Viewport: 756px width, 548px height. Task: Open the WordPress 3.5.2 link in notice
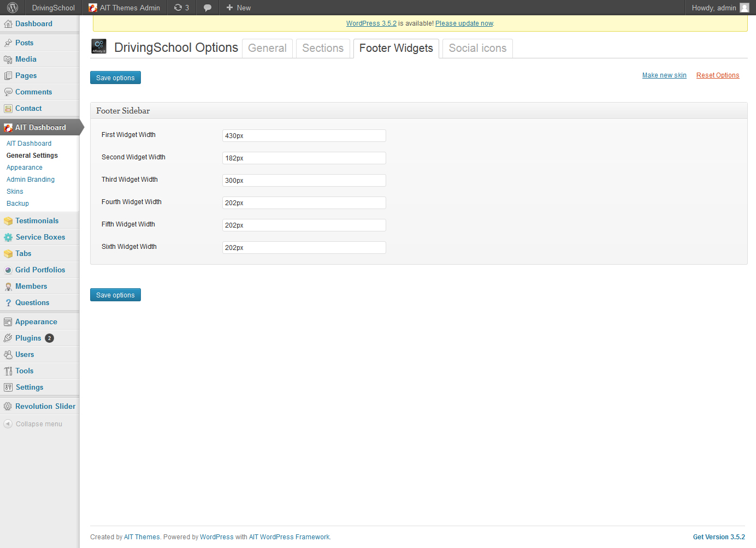tap(371, 23)
